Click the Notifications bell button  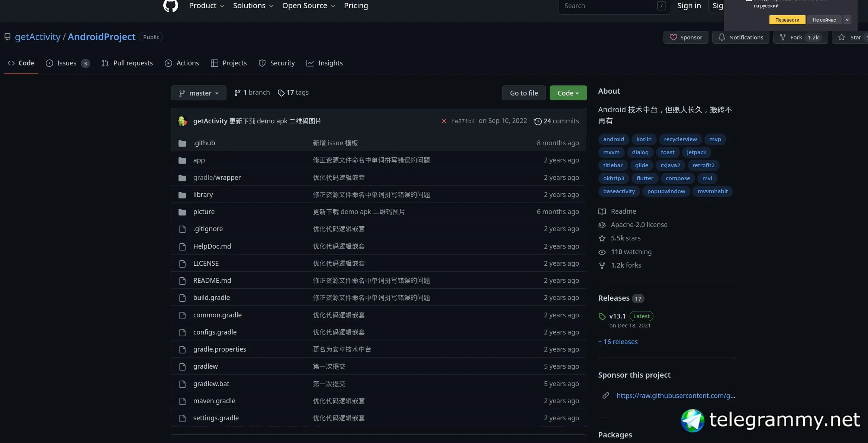(x=740, y=38)
